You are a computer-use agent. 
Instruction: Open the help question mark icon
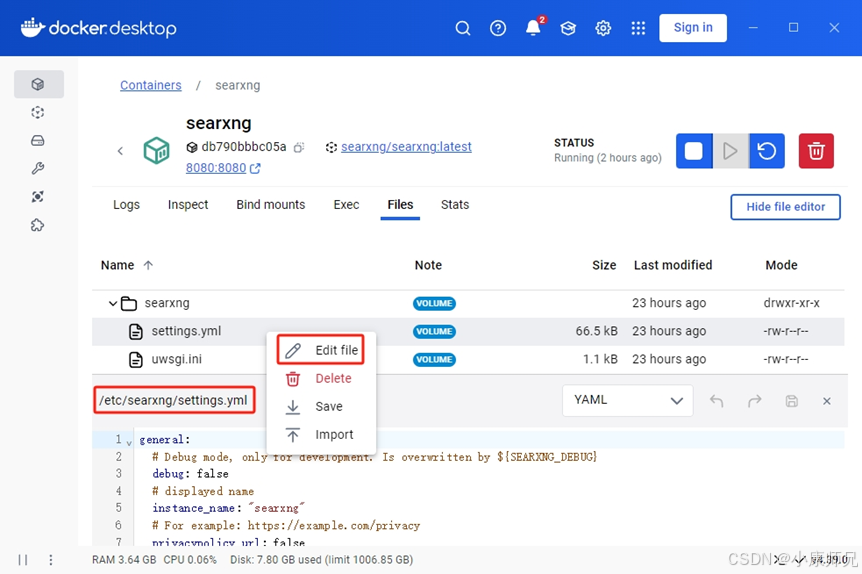click(498, 28)
